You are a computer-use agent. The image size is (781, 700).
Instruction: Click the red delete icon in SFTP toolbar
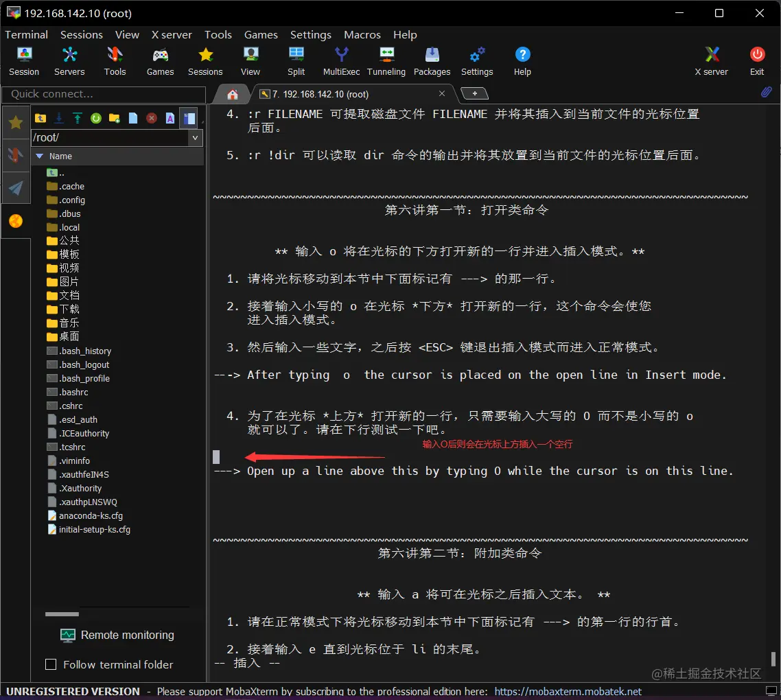(152, 118)
